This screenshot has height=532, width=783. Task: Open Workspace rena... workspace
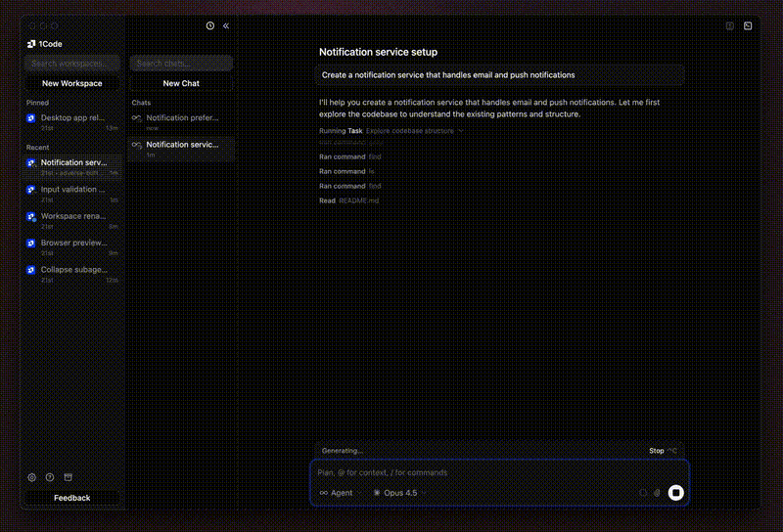tap(72, 221)
